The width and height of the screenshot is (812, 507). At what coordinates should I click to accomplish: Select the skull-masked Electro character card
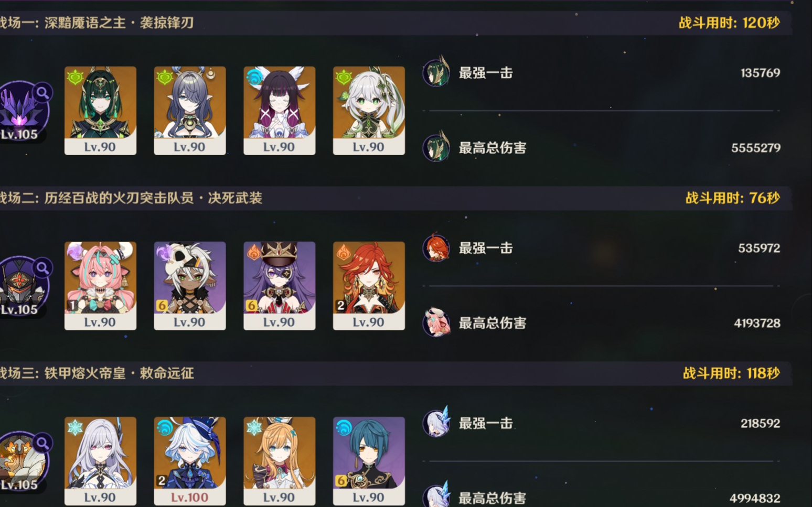tap(190, 286)
